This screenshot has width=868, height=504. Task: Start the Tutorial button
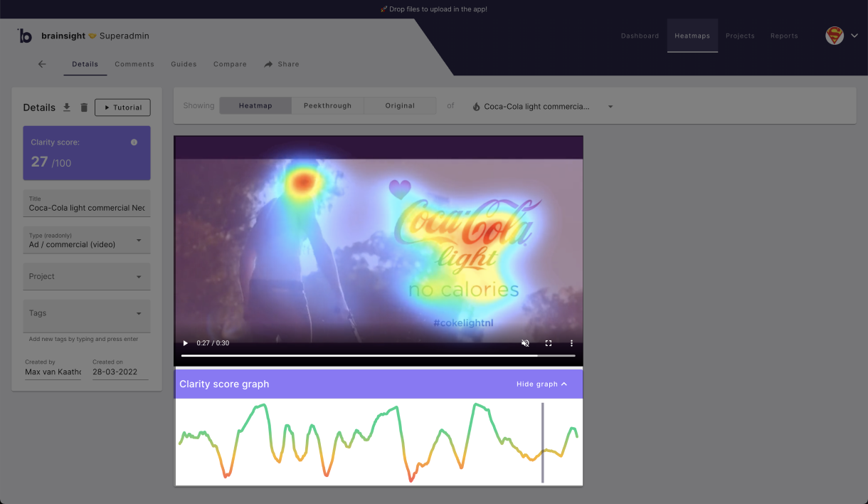122,107
